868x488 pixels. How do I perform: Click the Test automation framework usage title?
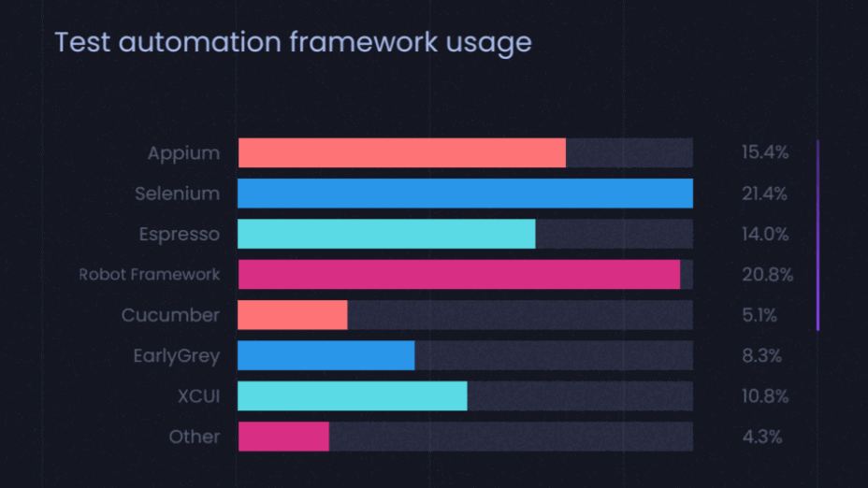pos(293,42)
